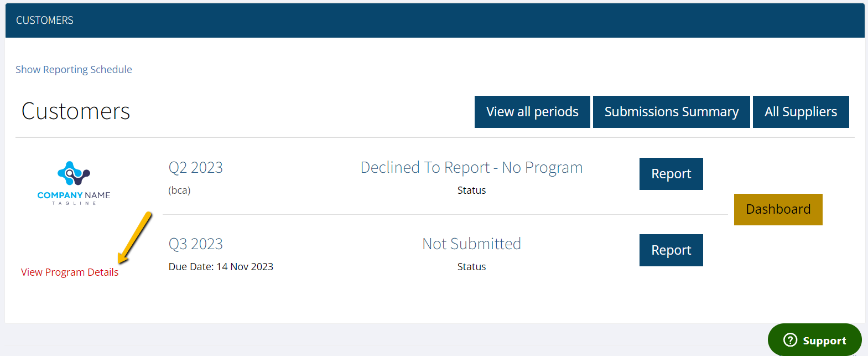Click Report button for Q2 2023
Image resolution: width=868 pixels, height=356 pixels.
(x=671, y=174)
